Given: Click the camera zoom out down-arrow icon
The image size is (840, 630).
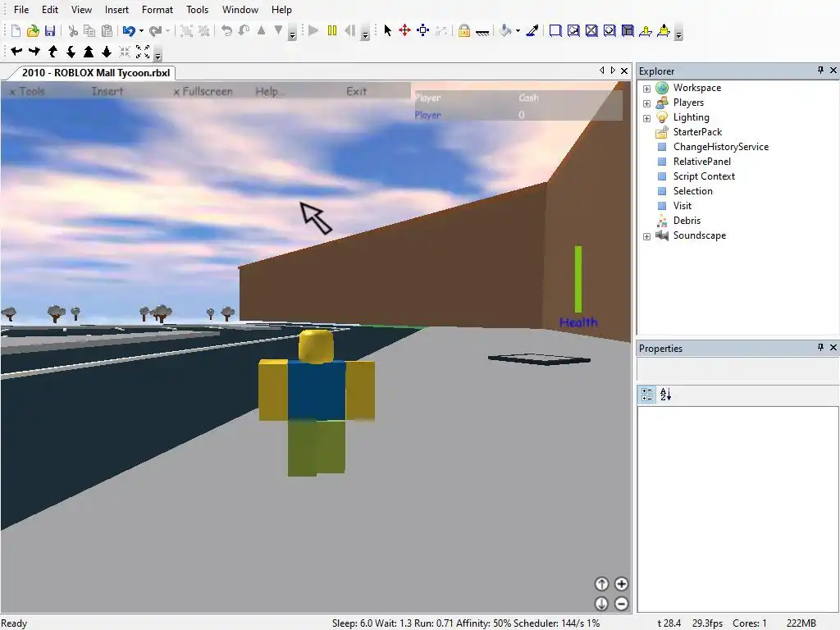Looking at the screenshot, I should 107,52.
